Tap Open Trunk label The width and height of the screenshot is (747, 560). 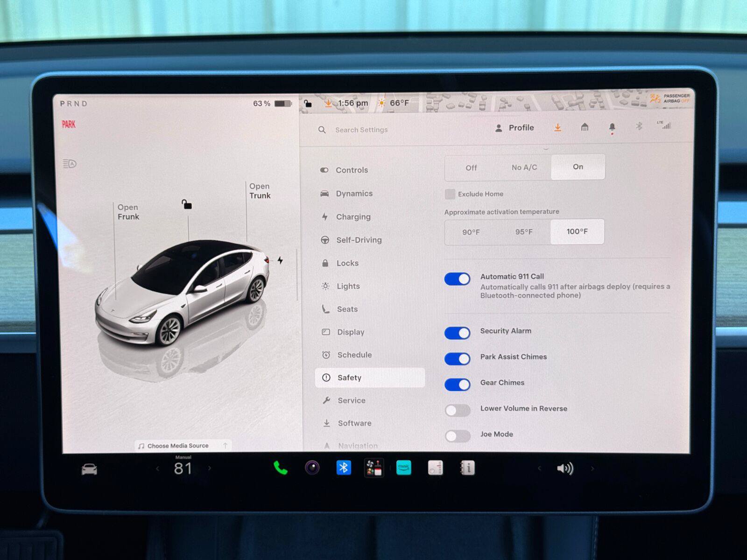click(x=260, y=191)
